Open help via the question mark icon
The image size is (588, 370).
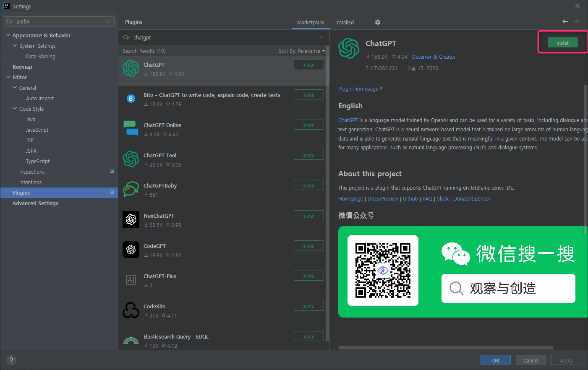pyautogui.click(x=11, y=360)
